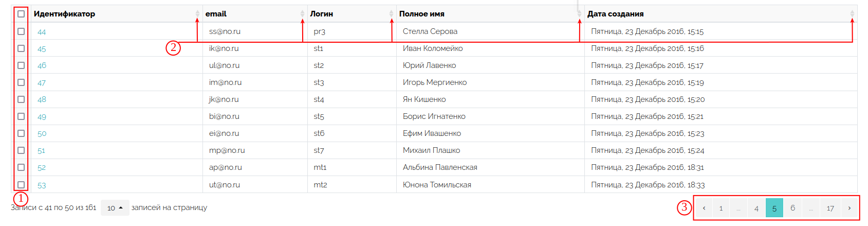Open identifier link 50

pos(42,134)
